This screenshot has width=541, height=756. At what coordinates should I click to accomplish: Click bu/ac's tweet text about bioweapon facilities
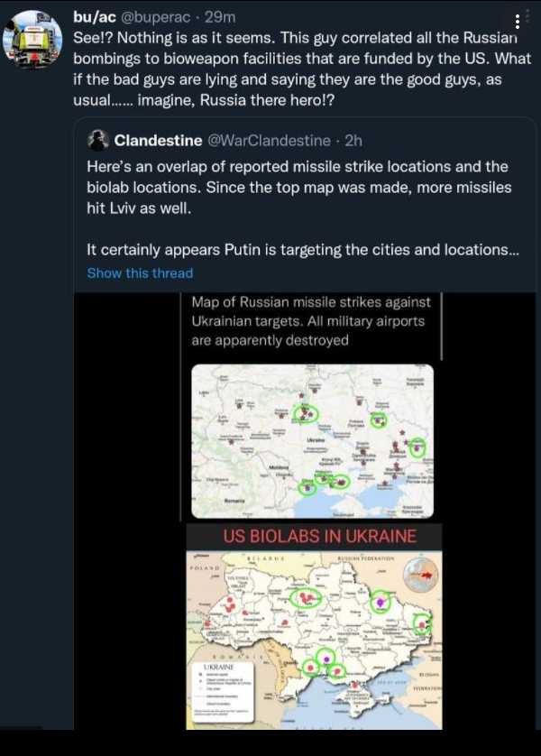[301, 69]
